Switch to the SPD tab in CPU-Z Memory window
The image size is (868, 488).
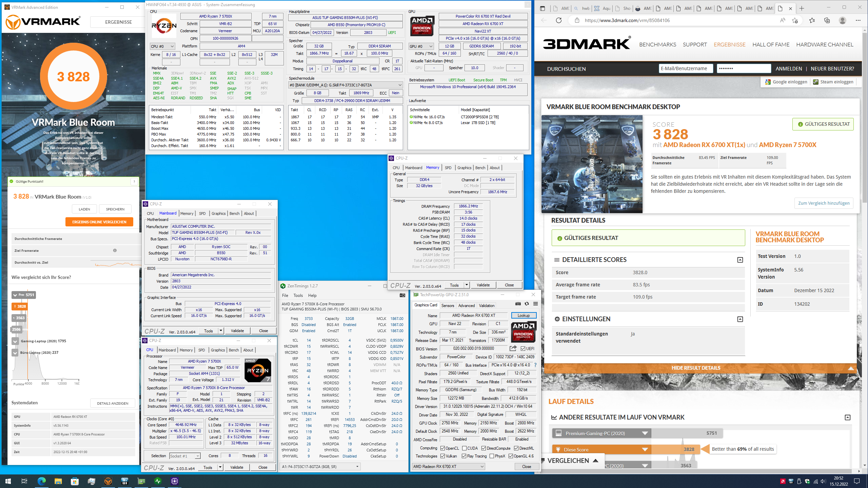448,168
